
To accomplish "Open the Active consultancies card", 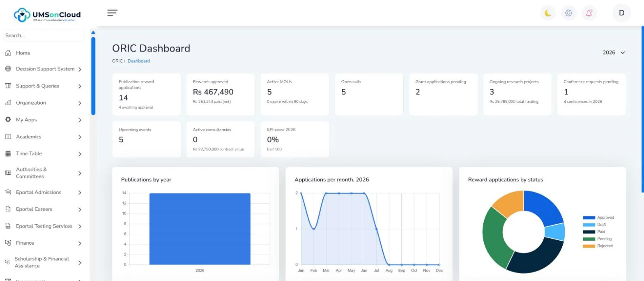I will 221,139.
